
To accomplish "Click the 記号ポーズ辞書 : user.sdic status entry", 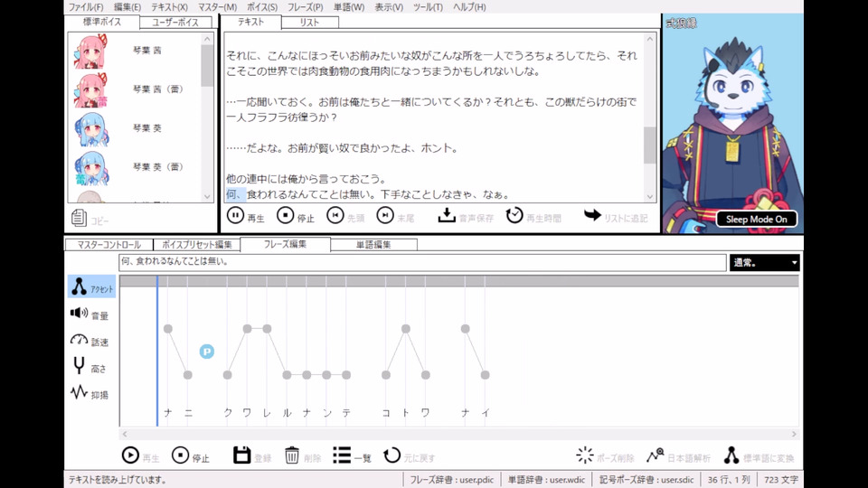I will [646, 480].
